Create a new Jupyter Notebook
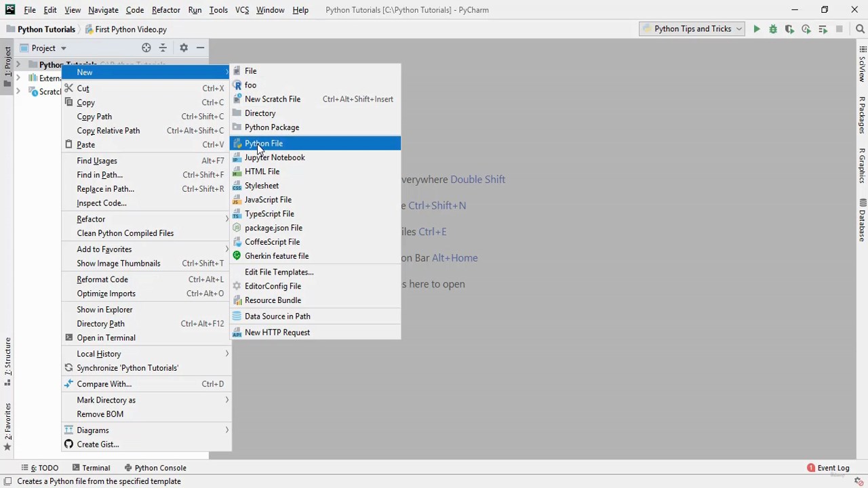Image resolution: width=868 pixels, height=488 pixels. 315,157
